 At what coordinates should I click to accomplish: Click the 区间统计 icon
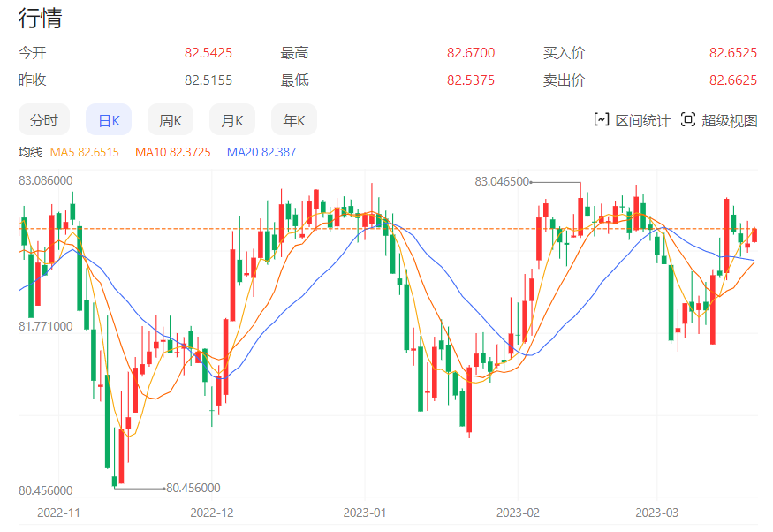pos(602,120)
